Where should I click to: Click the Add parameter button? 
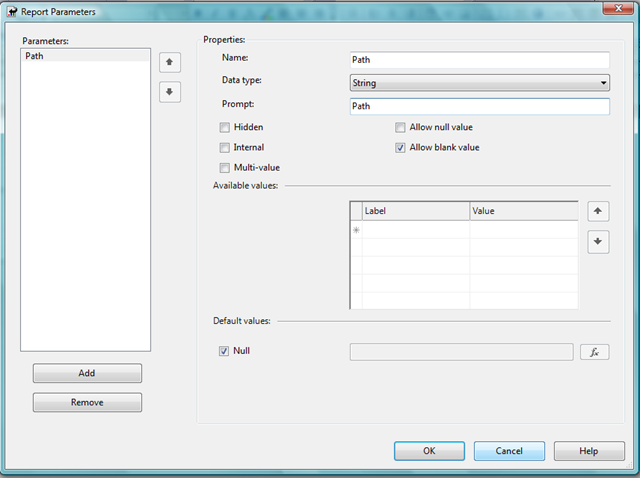tap(87, 373)
